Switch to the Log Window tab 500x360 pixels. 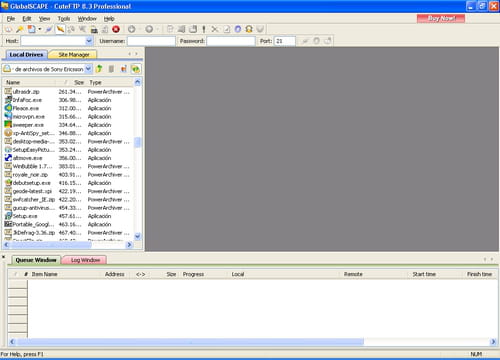point(85,260)
